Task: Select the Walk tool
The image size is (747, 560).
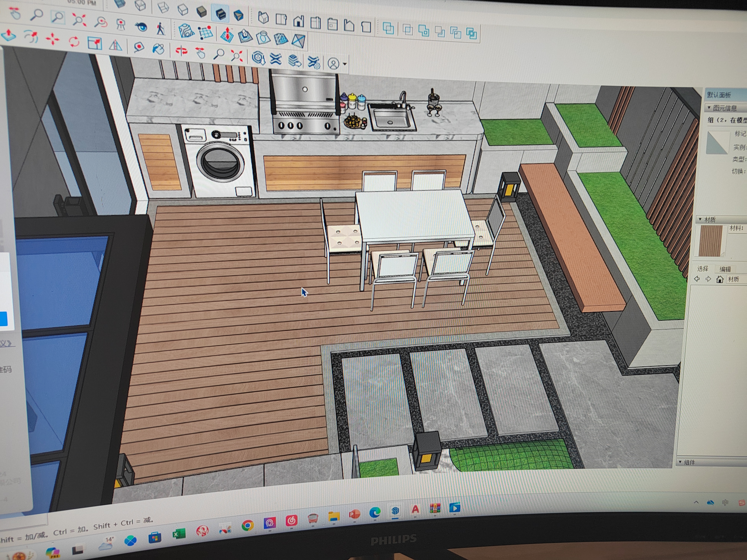Action: pos(161,29)
